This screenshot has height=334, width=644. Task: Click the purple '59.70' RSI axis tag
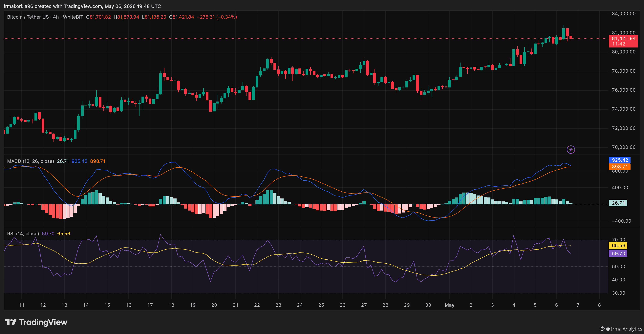pos(618,254)
